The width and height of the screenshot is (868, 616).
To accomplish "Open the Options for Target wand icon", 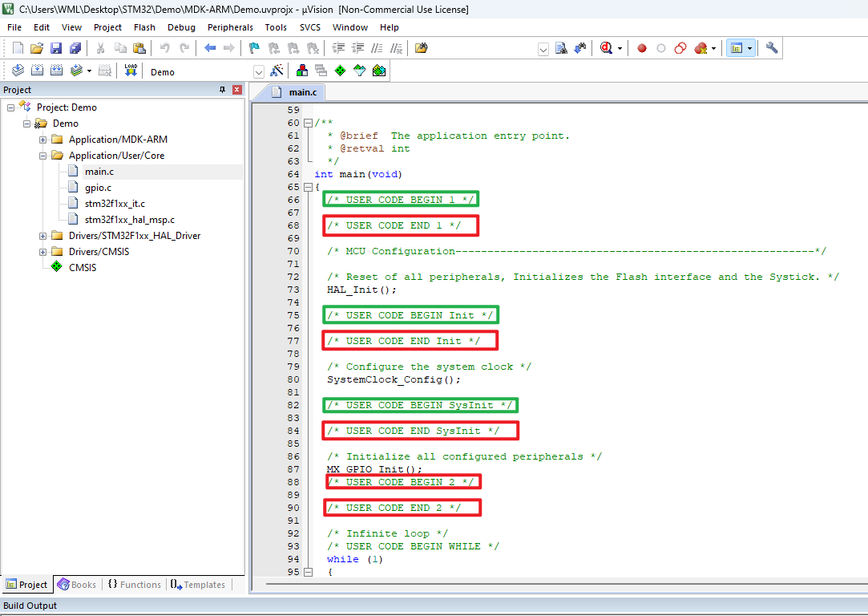I will 277,71.
